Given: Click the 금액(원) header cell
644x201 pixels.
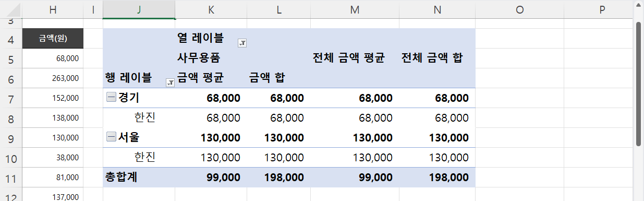Looking at the screenshot, I should [x=53, y=38].
